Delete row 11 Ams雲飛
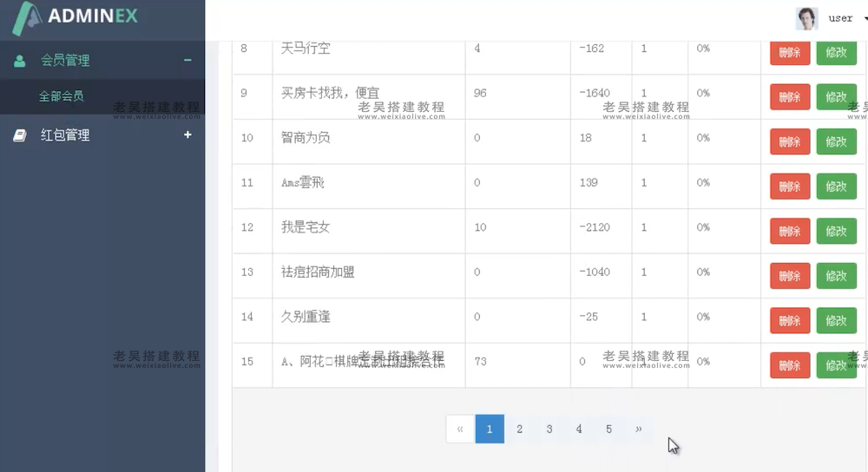The width and height of the screenshot is (868, 472). [x=790, y=187]
